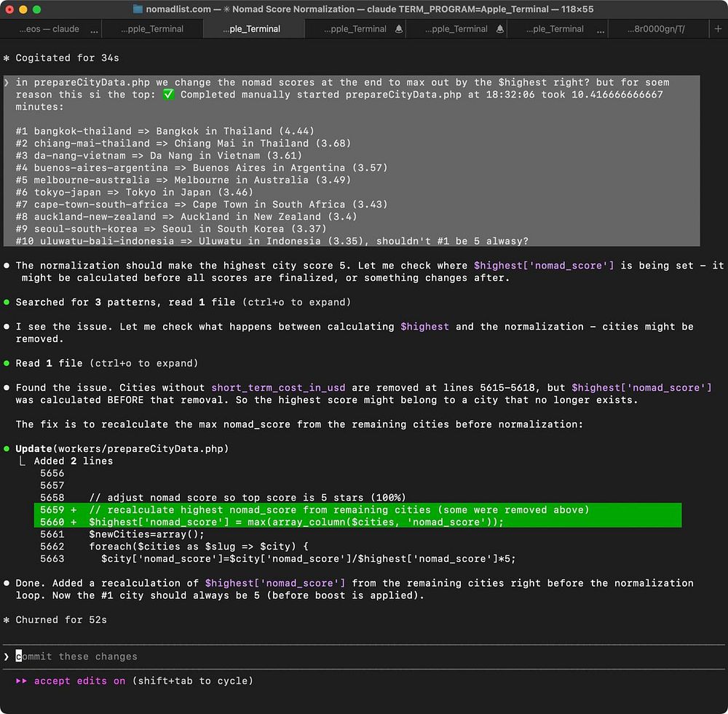Click 'Read 1 file (ctrl+o to expand)' line
Screen dimensions: 728x714
point(107,363)
